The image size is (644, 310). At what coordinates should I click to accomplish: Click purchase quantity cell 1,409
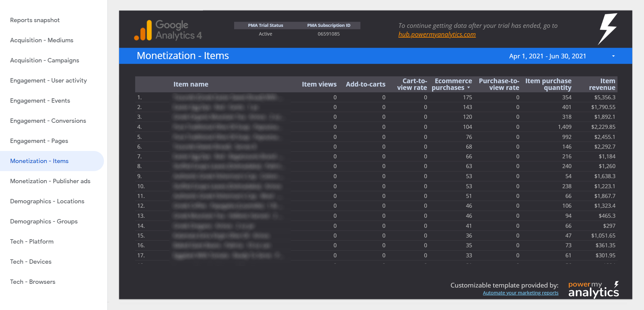click(x=565, y=127)
